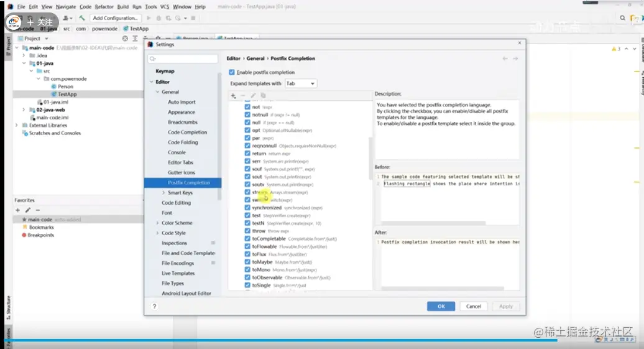Click the Stop icon in toolbar
This screenshot has height=349, width=644.
[x=193, y=18]
